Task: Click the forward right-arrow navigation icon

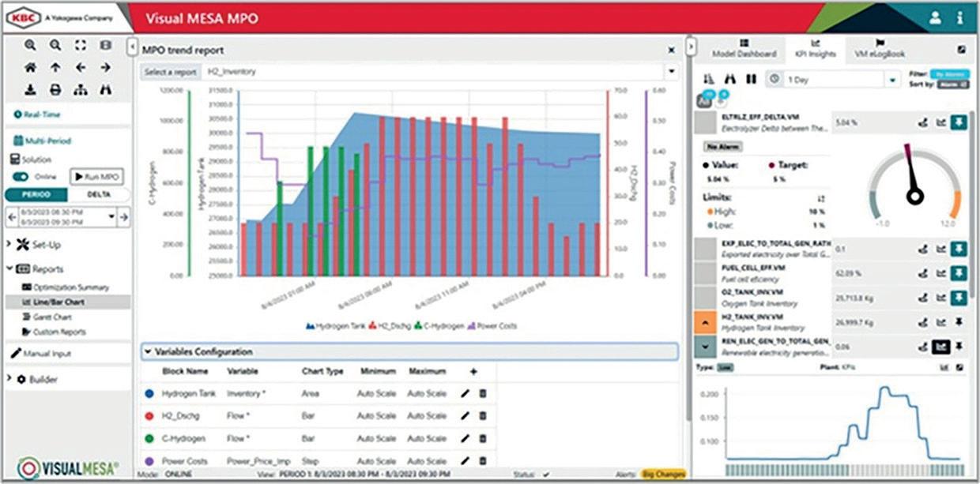Action: click(x=105, y=68)
